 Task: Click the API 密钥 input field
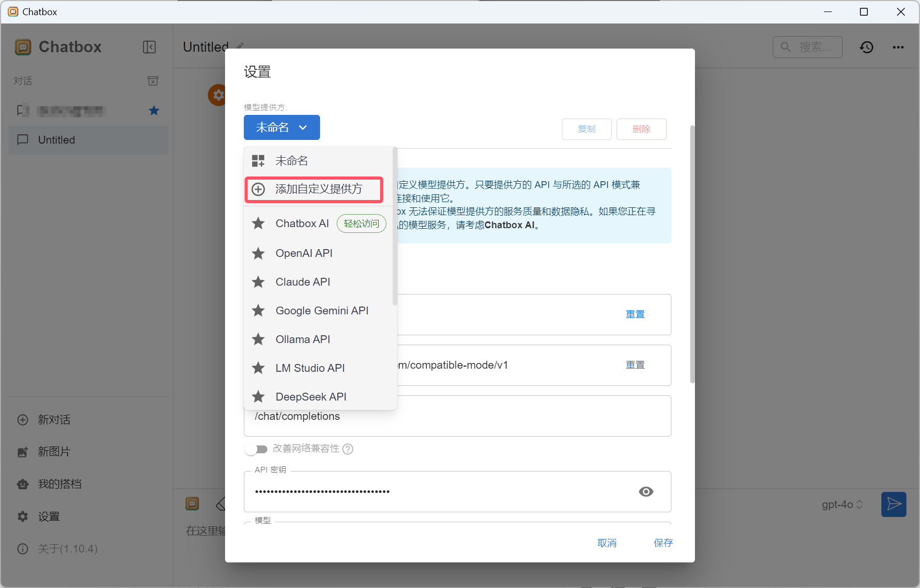tap(457, 491)
